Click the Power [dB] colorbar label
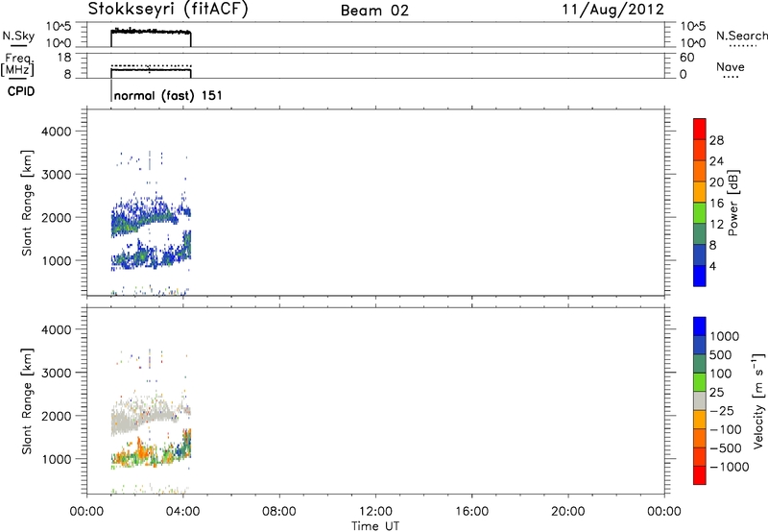The image size is (768, 532). coord(732,203)
